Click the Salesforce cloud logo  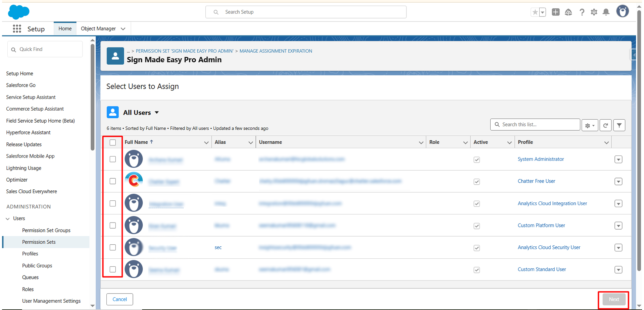coord(18,12)
